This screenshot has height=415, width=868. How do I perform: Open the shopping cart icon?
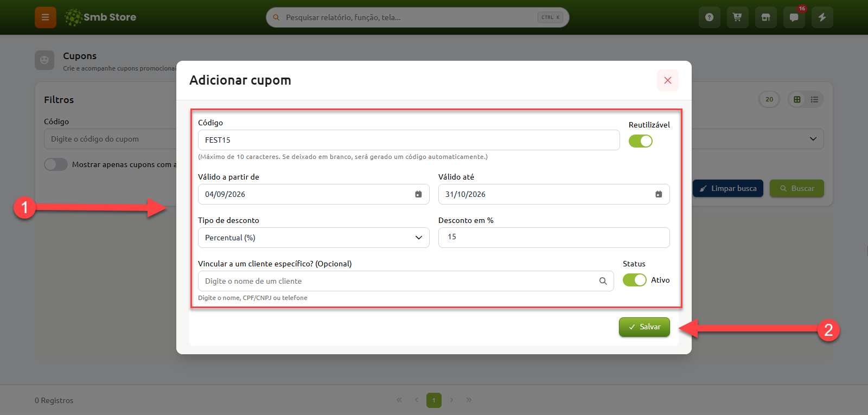(738, 17)
